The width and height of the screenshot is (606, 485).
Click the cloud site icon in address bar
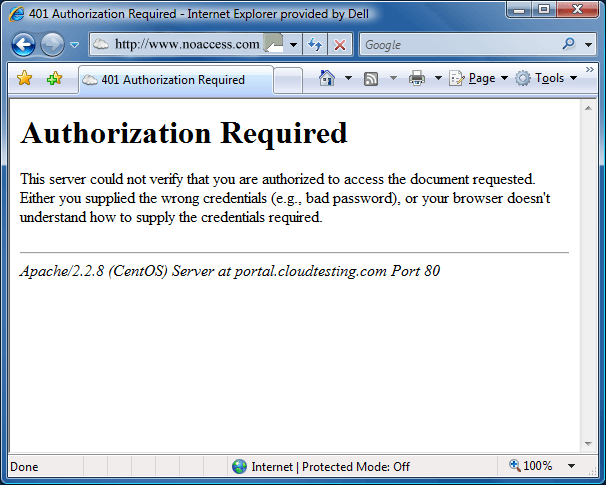(101, 44)
